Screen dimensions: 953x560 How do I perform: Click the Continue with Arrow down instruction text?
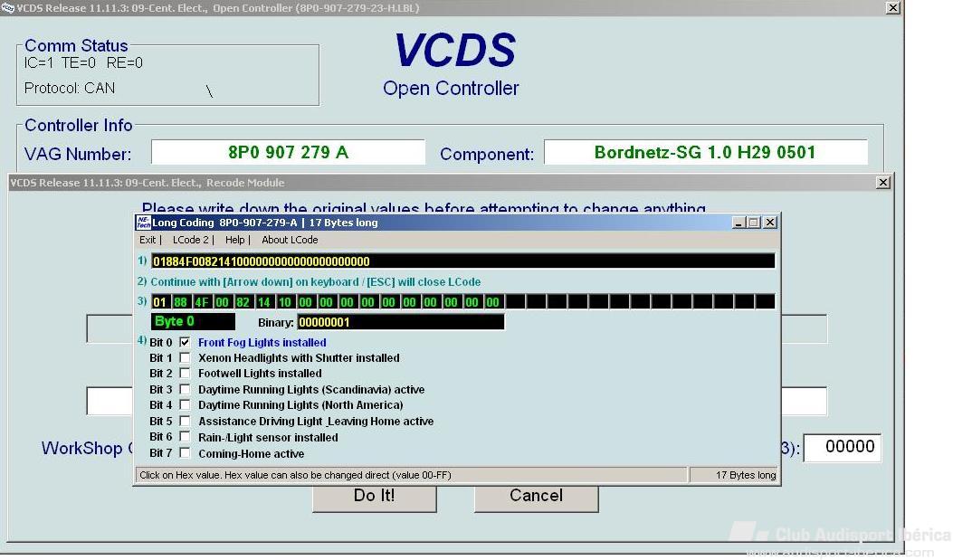(316, 282)
